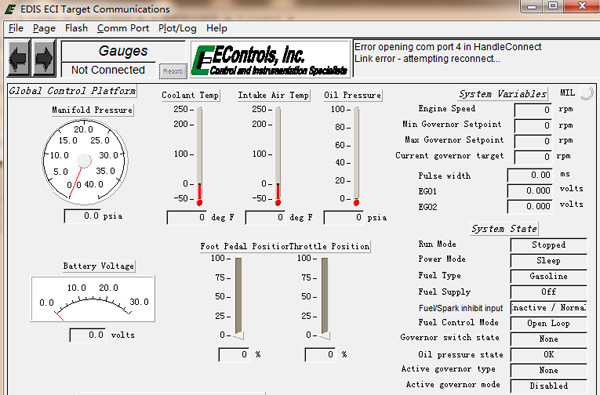Open the Help menu
The width and height of the screenshot is (600, 395).
(x=217, y=28)
